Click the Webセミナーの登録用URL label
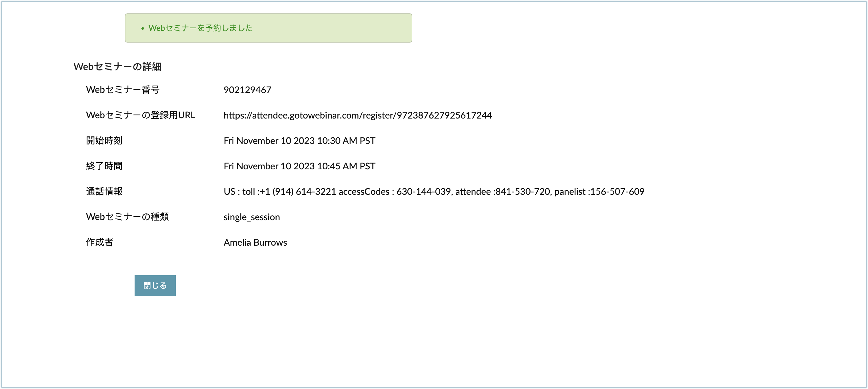The height and width of the screenshot is (389, 868). (x=141, y=115)
